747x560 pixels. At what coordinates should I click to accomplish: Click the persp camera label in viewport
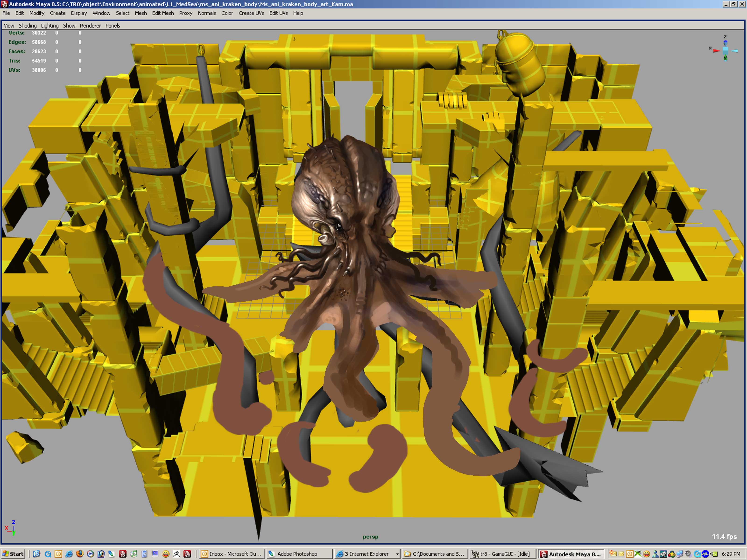pos(370,537)
